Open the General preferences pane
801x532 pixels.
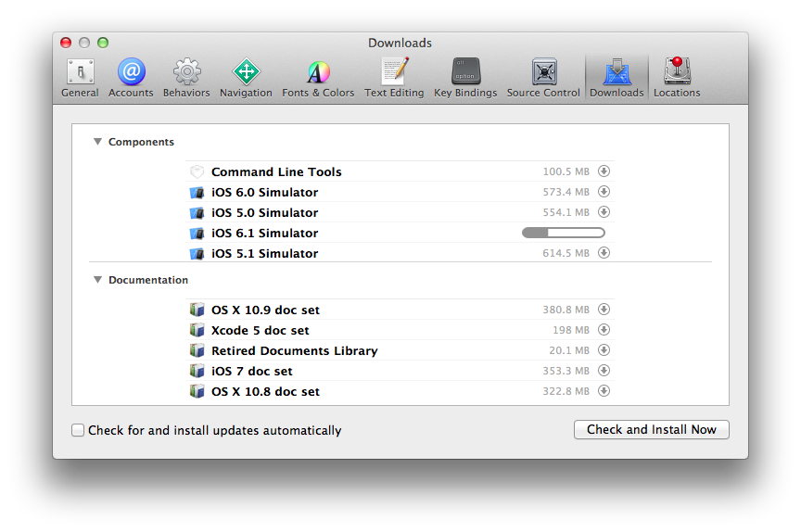tap(80, 78)
